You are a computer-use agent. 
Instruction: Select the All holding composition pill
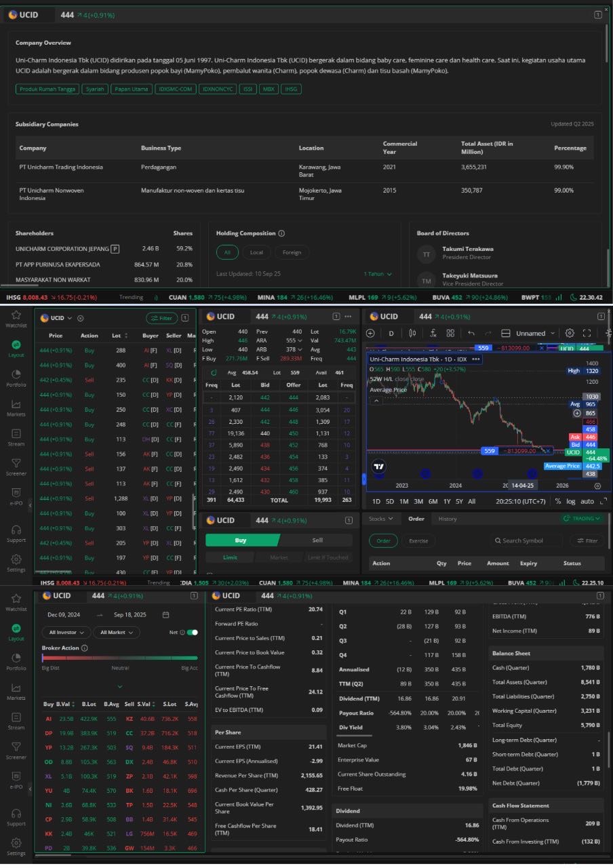click(x=227, y=252)
